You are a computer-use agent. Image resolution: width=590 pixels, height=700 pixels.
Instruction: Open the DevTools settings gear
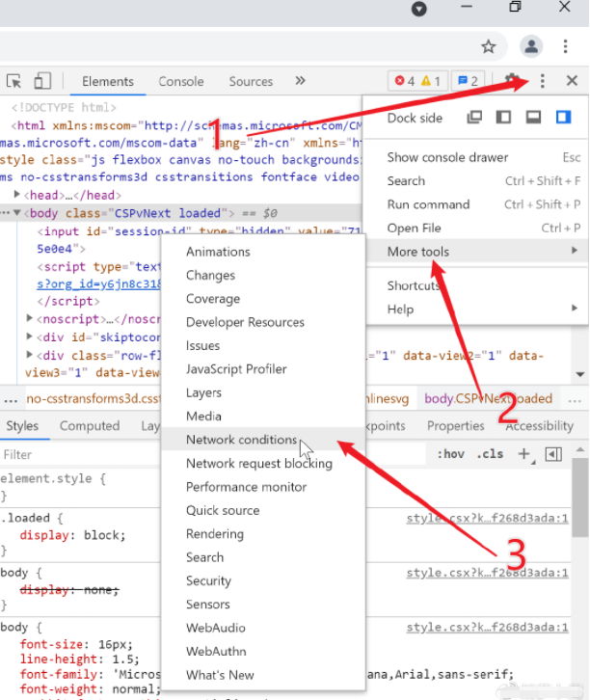click(x=512, y=82)
